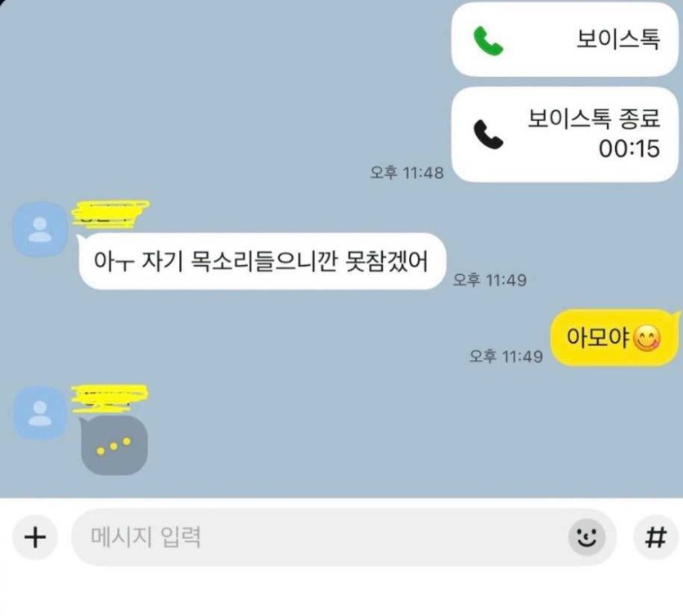
Task: Tap the 자기 목소리들으니깐 message bubble
Action: 262,262
